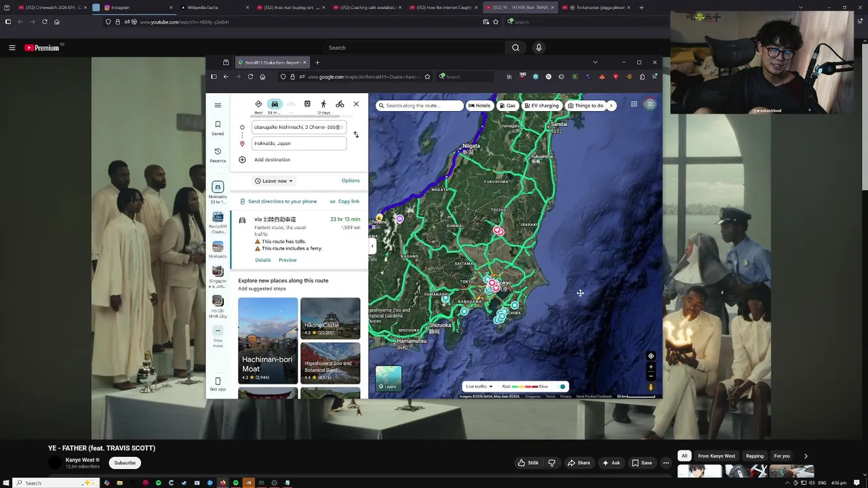The width and height of the screenshot is (868, 488).
Task: Zoom out on the map
Action: (x=651, y=375)
